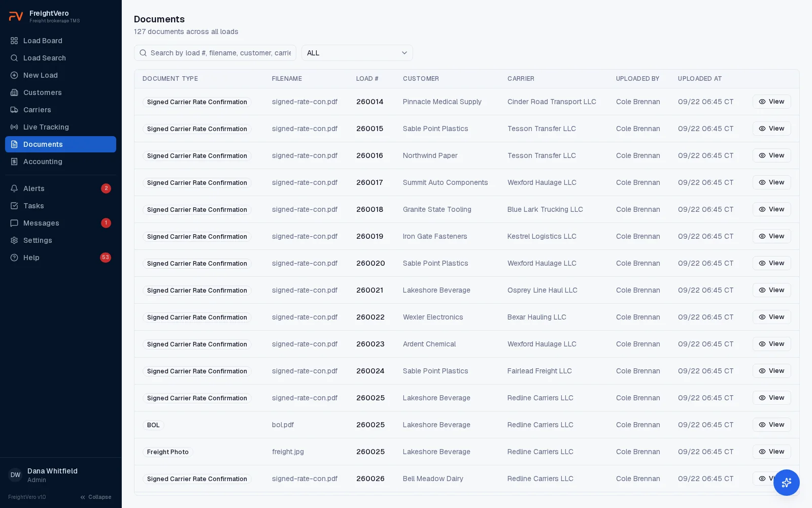Collapse the sidebar
Screen dimensions: 812x508
(96, 497)
